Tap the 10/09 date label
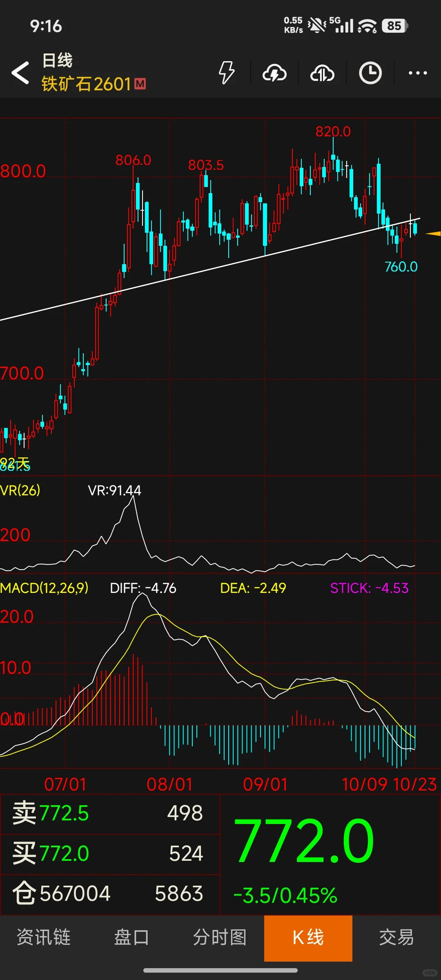This screenshot has width=441, height=980. [364, 784]
